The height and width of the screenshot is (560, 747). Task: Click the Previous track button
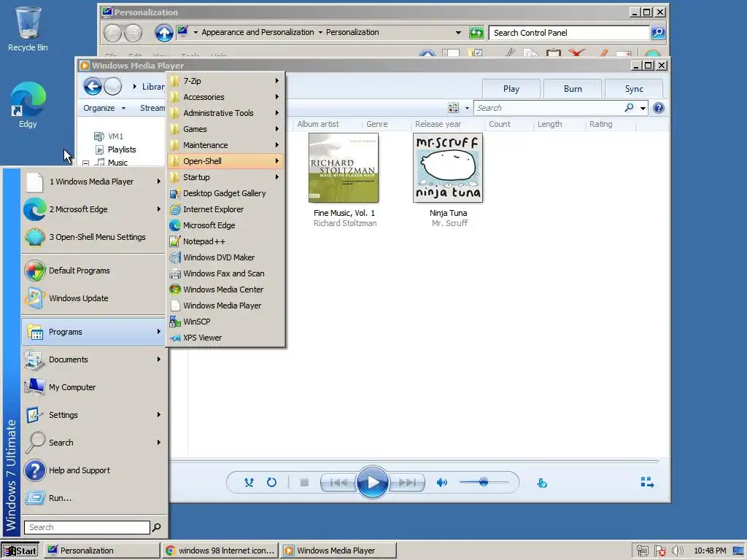click(338, 483)
